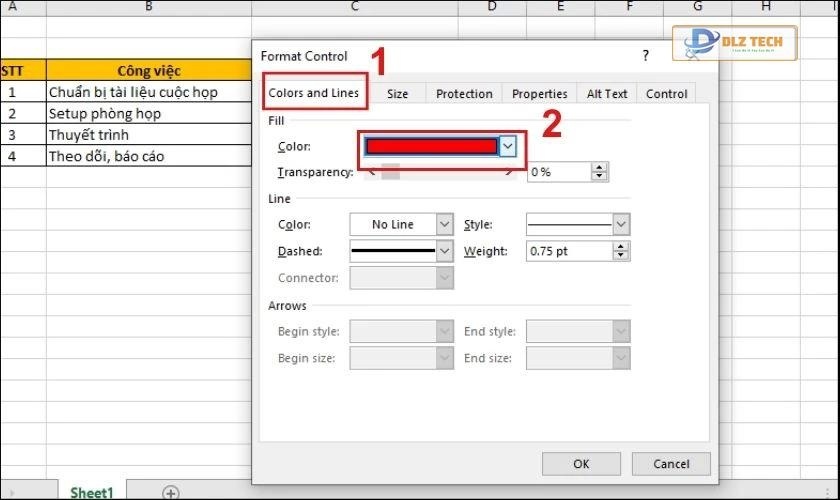840x500 pixels.
Task: Click the transparency percentage field
Action: (558, 172)
